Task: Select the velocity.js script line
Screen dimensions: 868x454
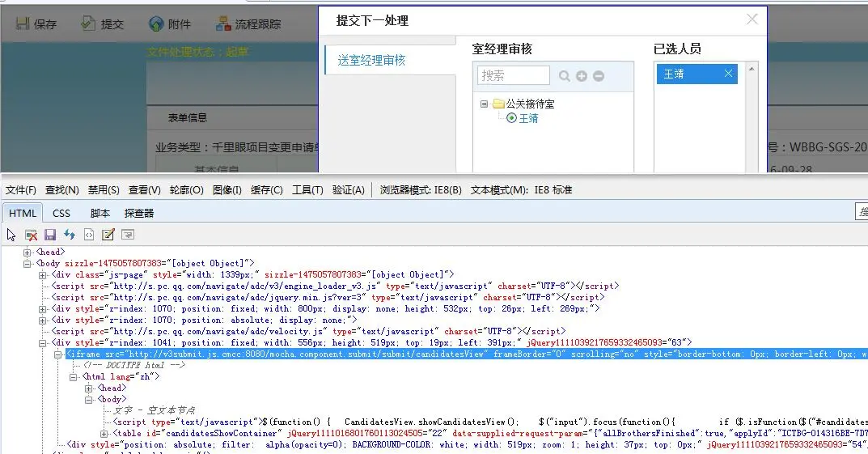Action: coord(309,331)
